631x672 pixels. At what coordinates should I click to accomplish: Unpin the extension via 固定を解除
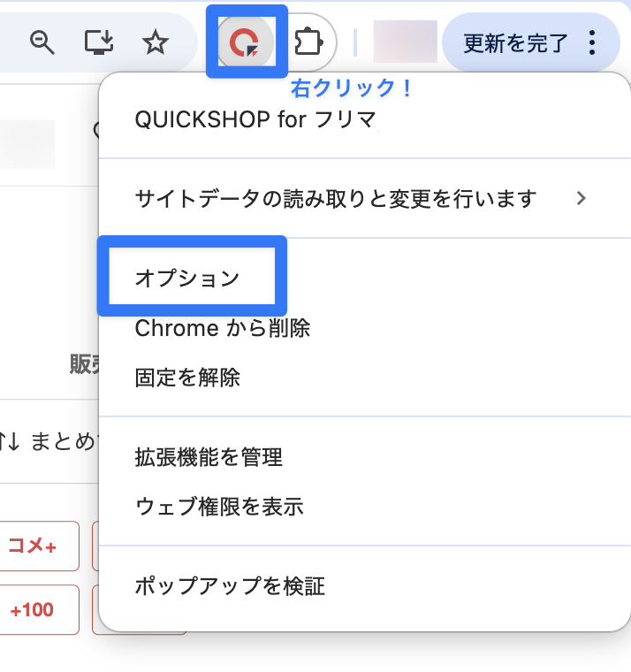187,378
